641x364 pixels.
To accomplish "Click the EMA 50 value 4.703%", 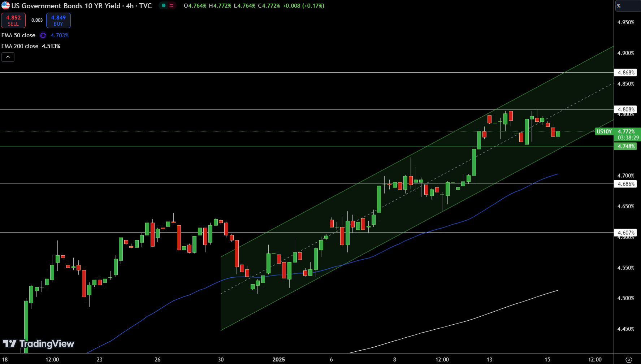I will pos(60,35).
